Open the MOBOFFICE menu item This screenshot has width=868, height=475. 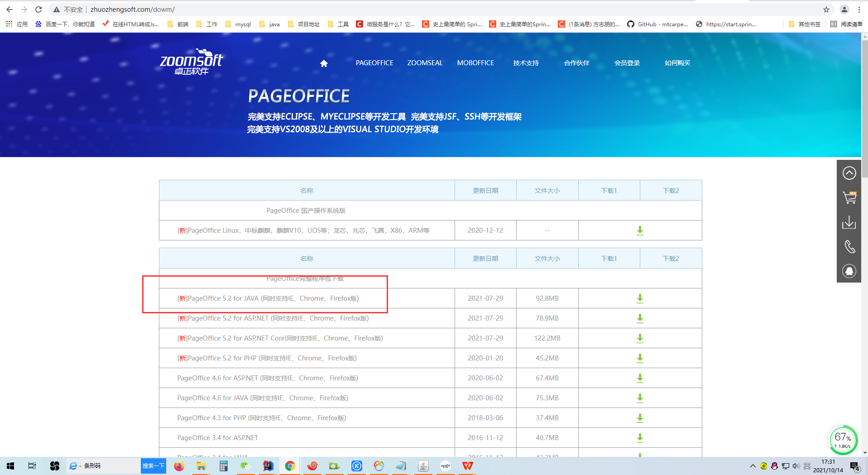point(475,63)
